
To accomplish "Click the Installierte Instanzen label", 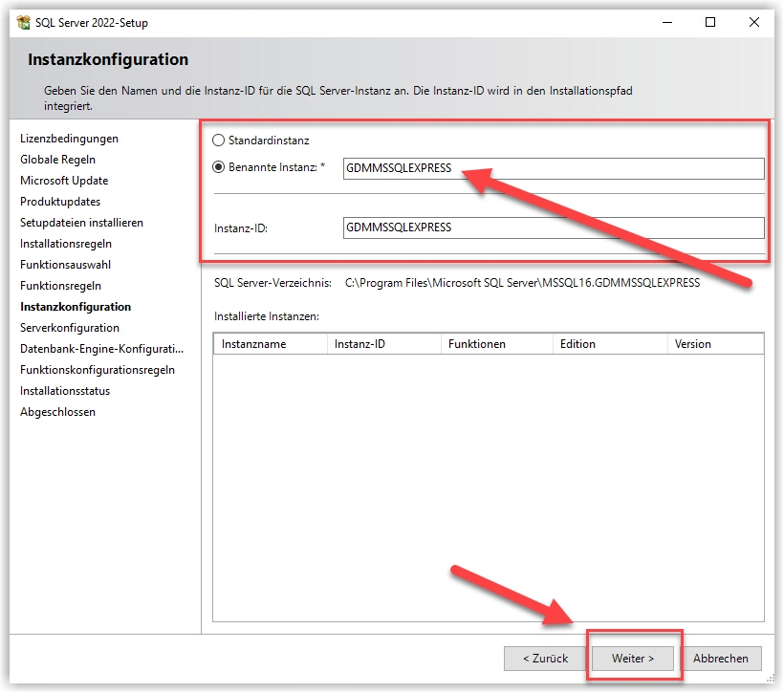I will click(267, 316).
